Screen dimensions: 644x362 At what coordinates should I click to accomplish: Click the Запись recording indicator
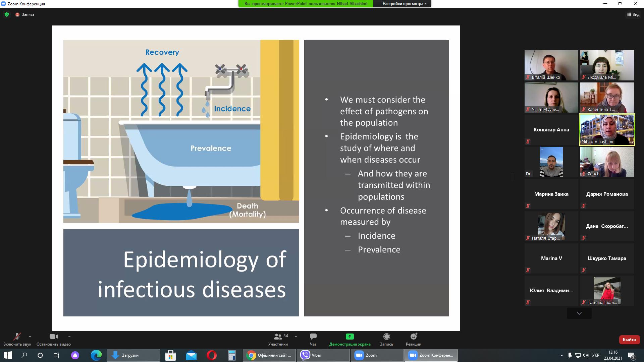pos(25,14)
